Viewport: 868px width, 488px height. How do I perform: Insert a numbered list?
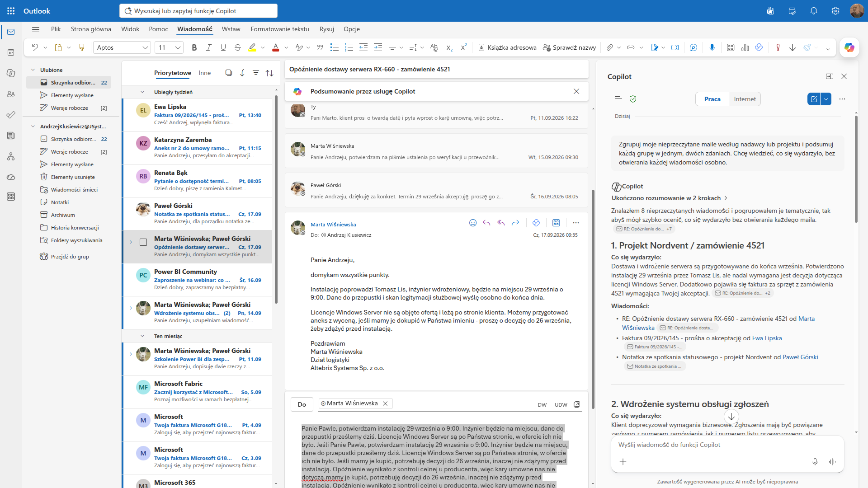tap(349, 47)
